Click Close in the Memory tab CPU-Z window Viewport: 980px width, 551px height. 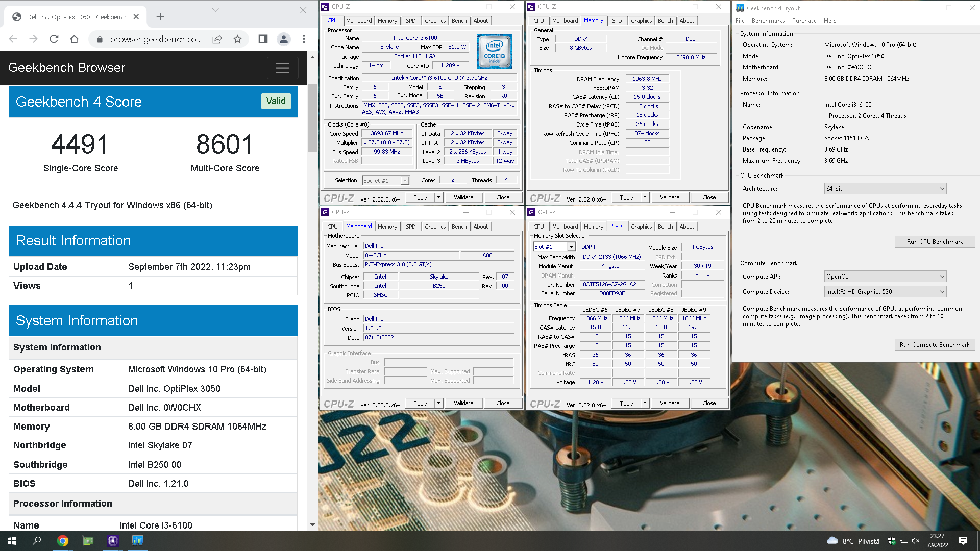tap(709, 197)
